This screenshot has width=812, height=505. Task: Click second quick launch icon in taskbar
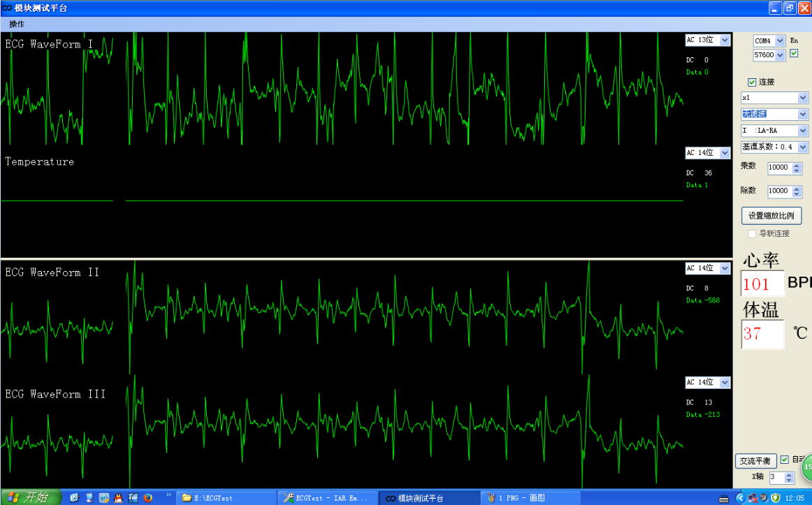tap(89, 498)
